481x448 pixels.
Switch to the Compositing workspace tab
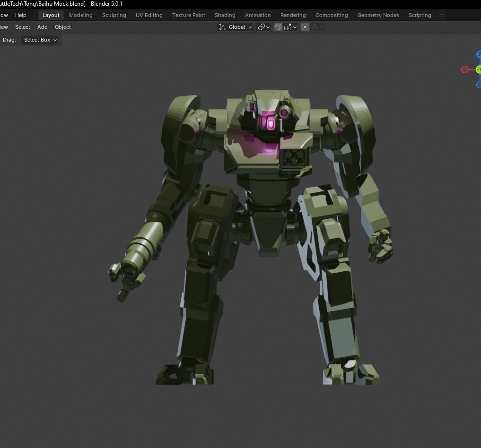tap(332, 15)
